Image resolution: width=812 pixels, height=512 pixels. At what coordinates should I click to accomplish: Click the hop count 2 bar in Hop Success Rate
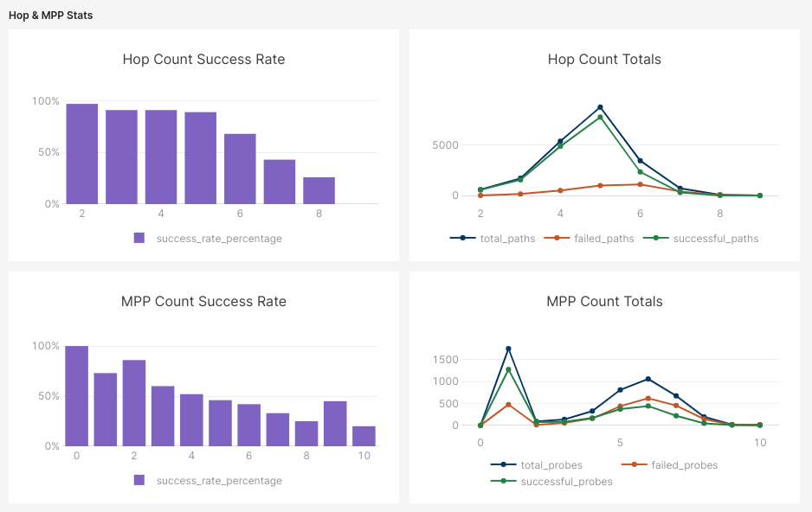pyautogui.click(x=82, y=154)
